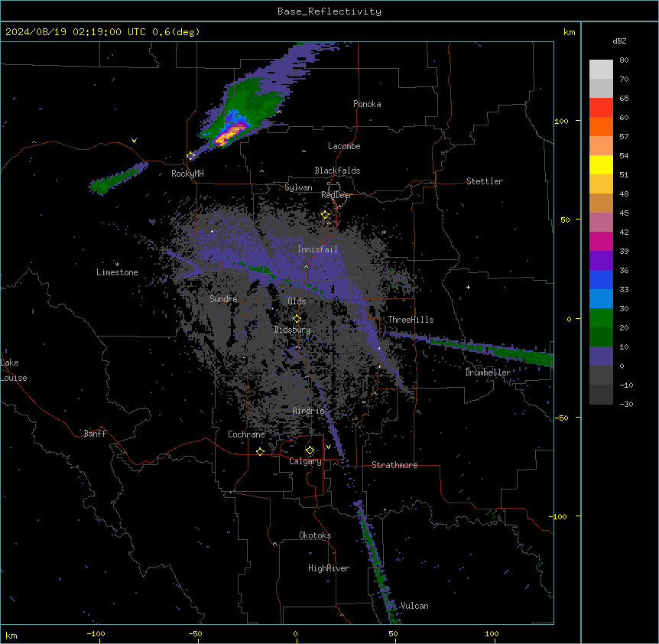Image resolution: width=659 pixels, height=644 pixels.
Task: Click the green echo streak above Vulcan
Action: pos(376,561)
